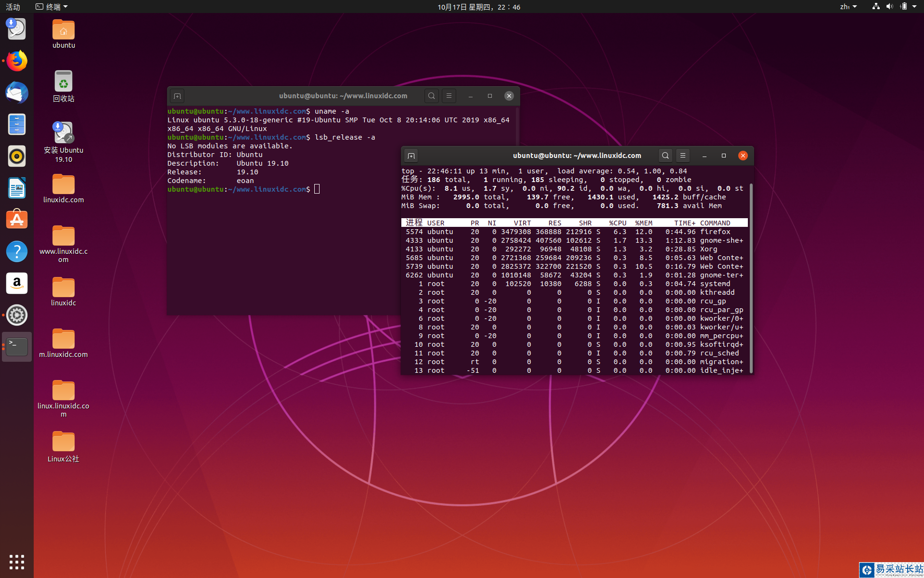
Task: Open LibreOffice Writer from the dock
Action: pyautogui.click(x=17, y=188)
